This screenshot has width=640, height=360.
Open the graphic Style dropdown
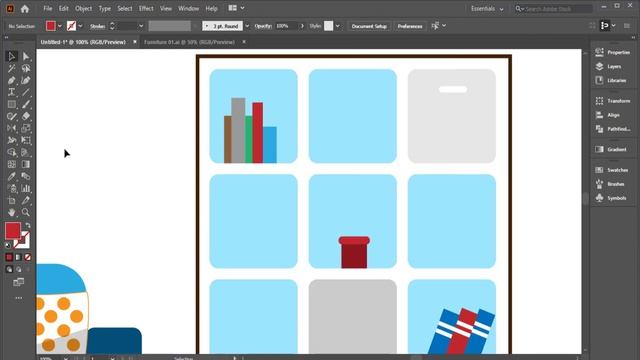tap(338, 26)
